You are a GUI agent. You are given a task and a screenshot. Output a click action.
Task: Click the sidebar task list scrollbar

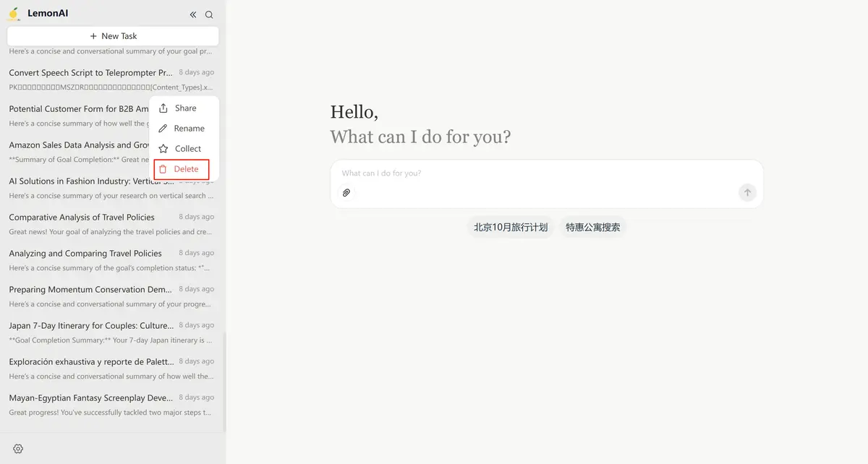coord(224,382)
